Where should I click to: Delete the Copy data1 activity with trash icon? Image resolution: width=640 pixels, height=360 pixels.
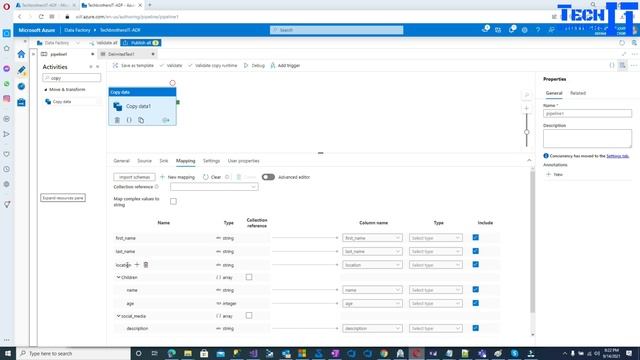117,120
